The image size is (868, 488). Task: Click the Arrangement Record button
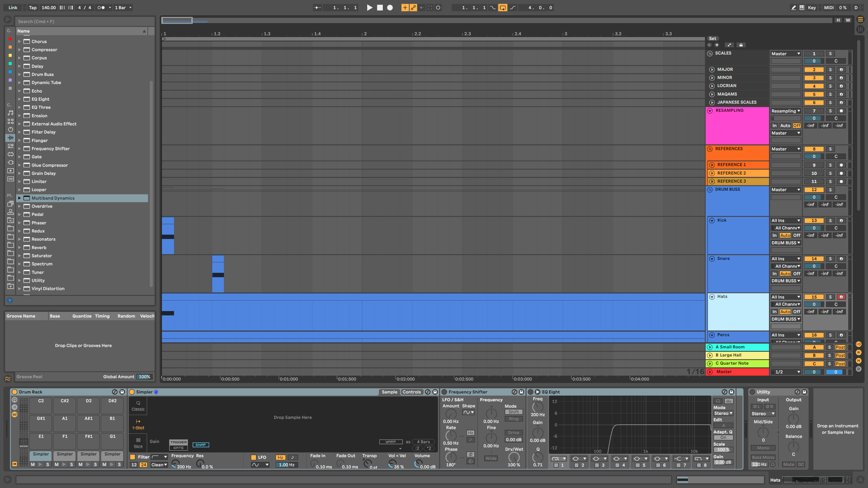coord(390,7)
